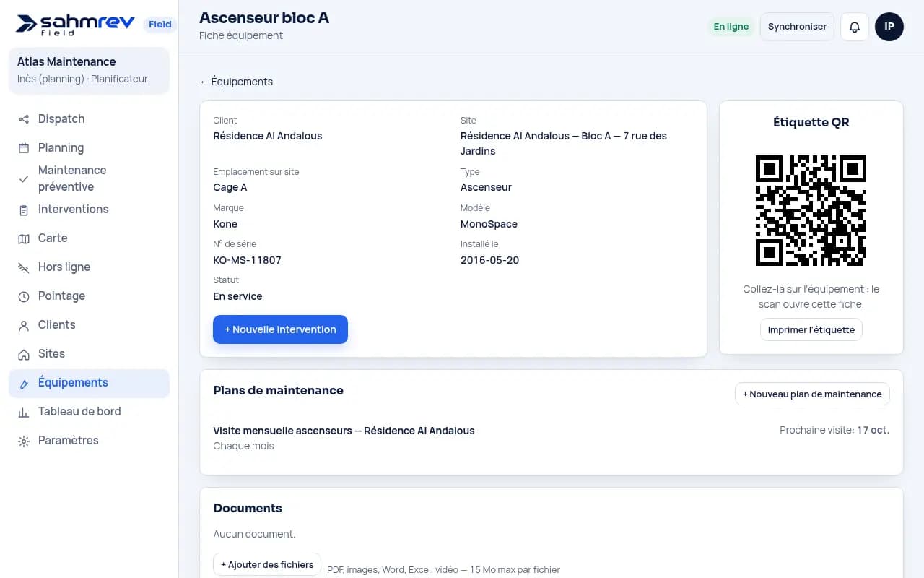
Task: Click the installation date 2016-05-20
Action: coord(489,260)
